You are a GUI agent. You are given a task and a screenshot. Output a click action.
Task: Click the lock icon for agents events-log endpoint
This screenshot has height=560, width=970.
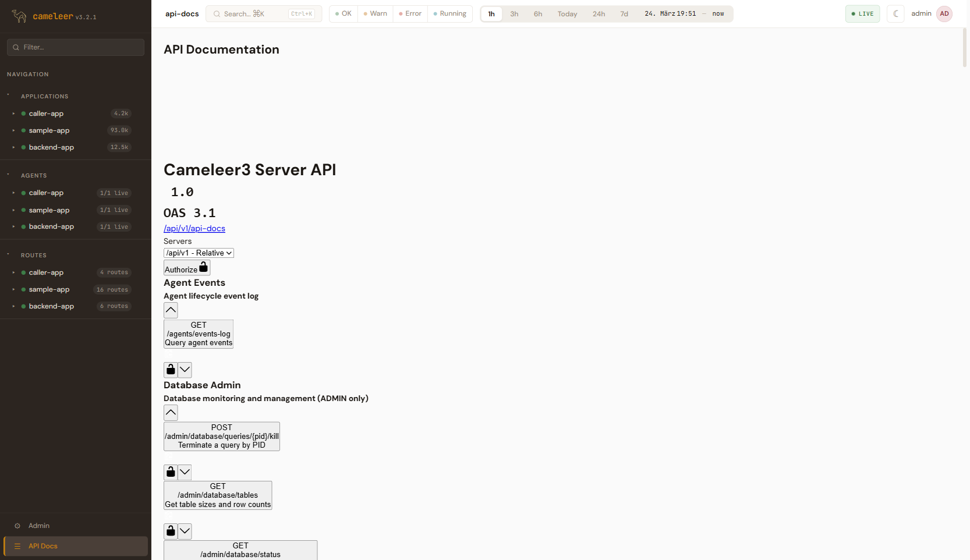point(171,370)
